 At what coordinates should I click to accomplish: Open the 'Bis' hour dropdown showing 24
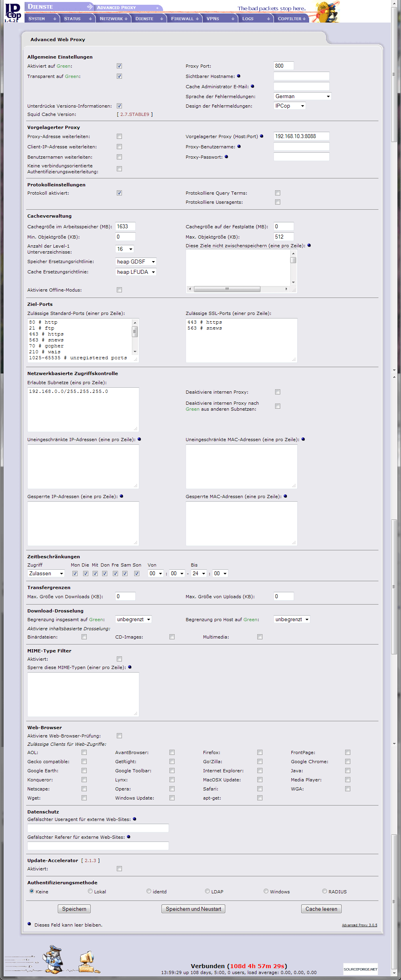coord(199,573)
